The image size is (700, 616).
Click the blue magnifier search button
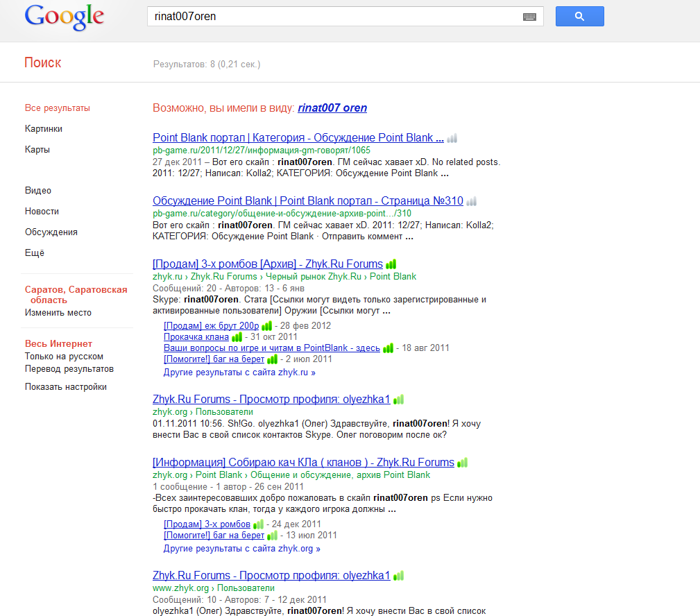579,17
